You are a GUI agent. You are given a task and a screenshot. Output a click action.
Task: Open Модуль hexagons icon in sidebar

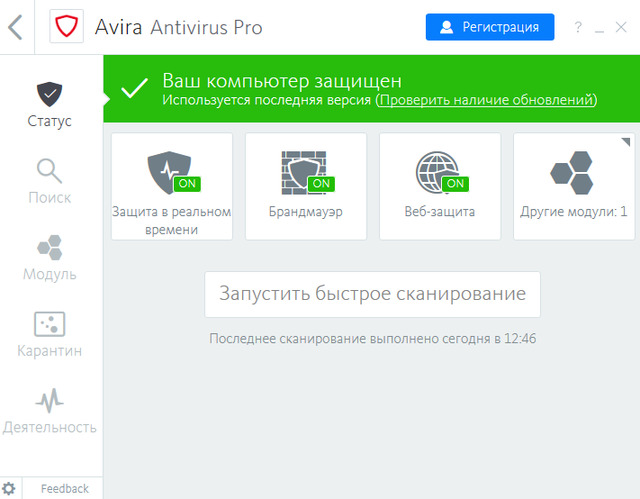pyautogui.click(x=49, y=247)
